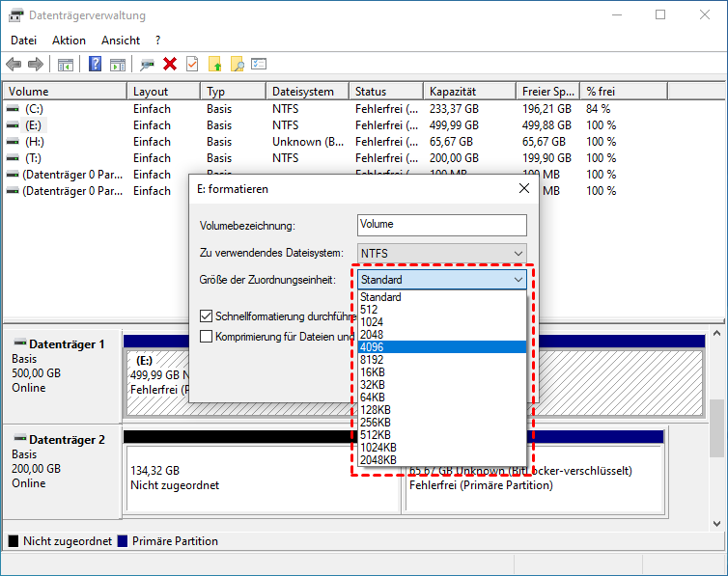Click the 233,37 GB capacity cell
Viewport: 728px width, 576px height.
pyautogui.click(x=454, y=109)
